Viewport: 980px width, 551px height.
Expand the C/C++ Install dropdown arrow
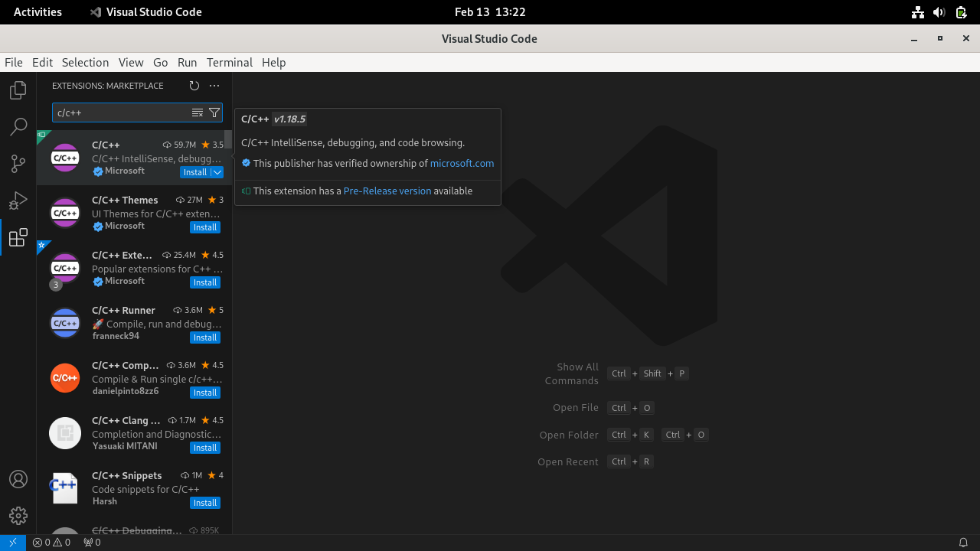217,172
